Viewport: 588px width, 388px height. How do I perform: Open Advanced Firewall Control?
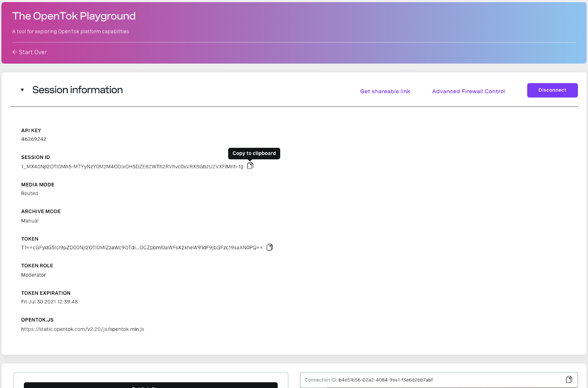click(x=469, y=91)
